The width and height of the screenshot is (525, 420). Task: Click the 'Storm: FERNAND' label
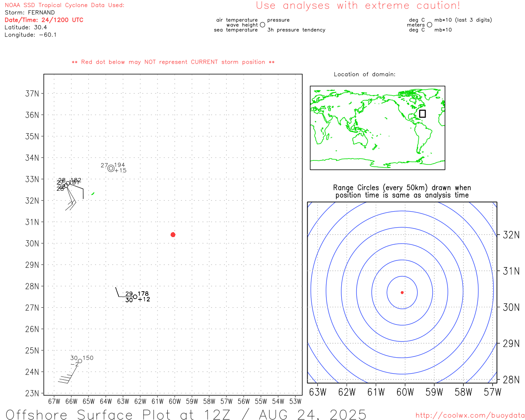(x=30, y=13)
